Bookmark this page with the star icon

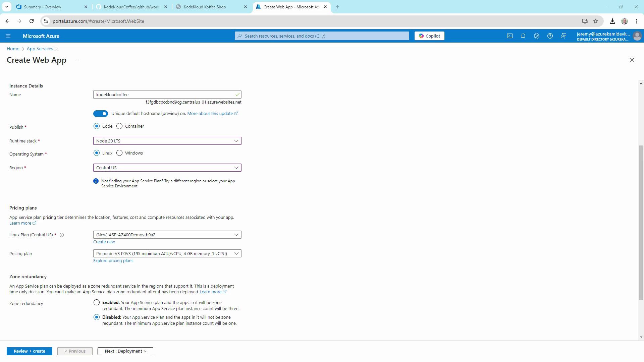595,21
